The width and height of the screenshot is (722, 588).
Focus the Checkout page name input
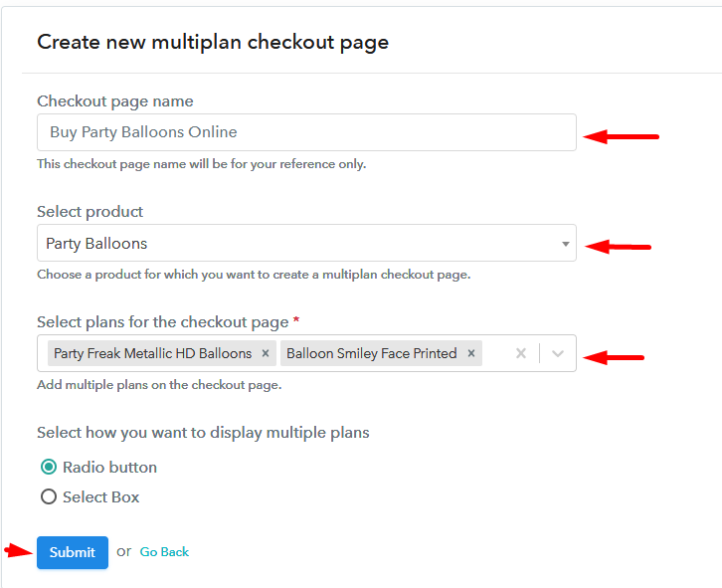tap(306, 132)
